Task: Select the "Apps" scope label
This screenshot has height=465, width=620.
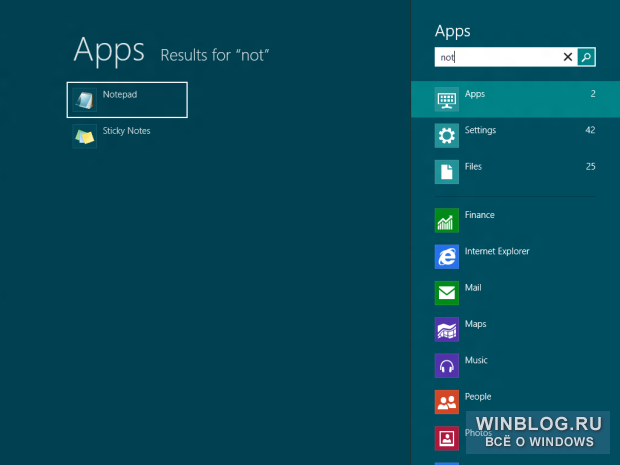Action: [x=475, y=94]
